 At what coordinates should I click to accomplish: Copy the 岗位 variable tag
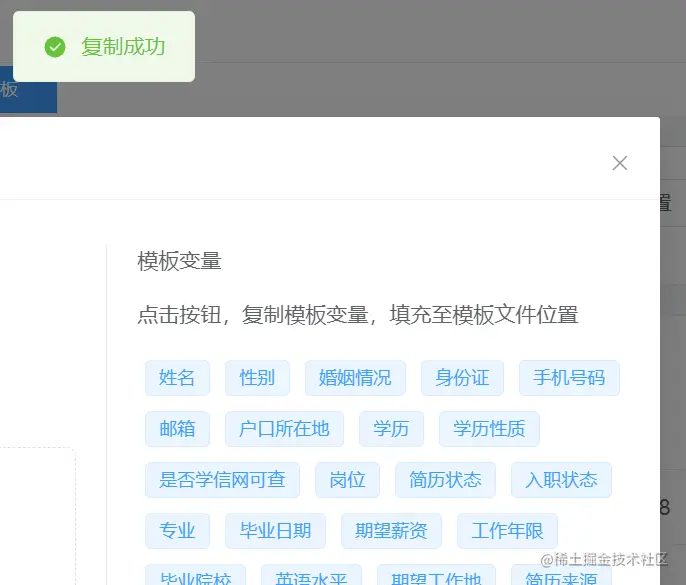coord(347,480)
